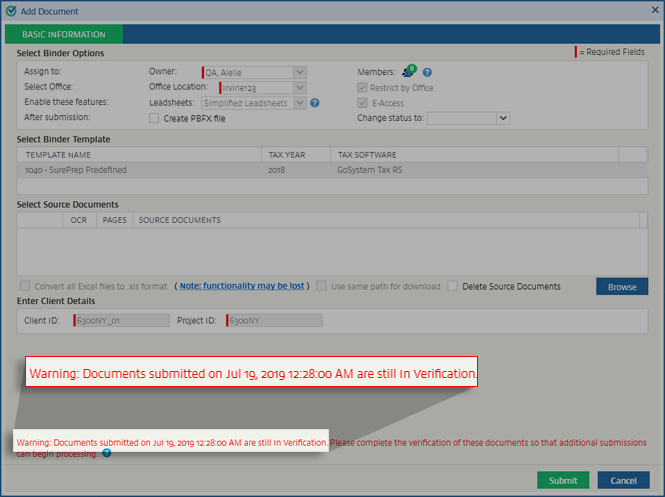Screen dimensions: 665x497
Task: Click the Submit button
Action: tap(563, 480)
